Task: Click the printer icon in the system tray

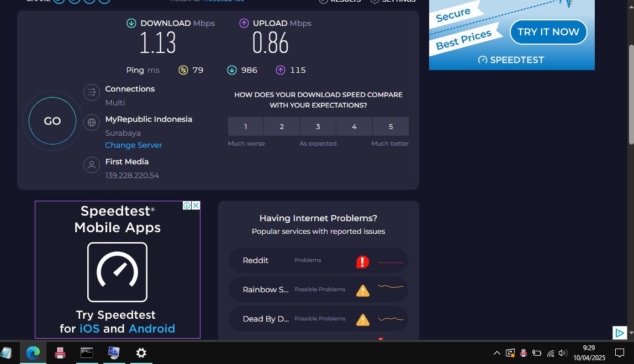Action: click(524, 353)
